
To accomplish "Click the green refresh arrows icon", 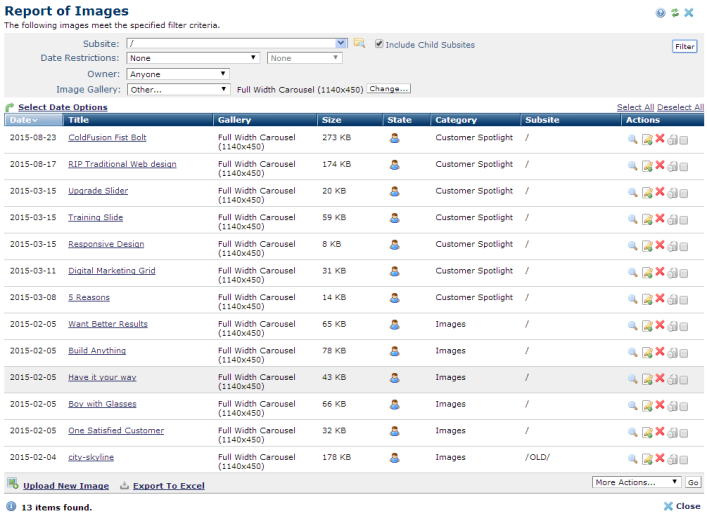I will 674,13.
